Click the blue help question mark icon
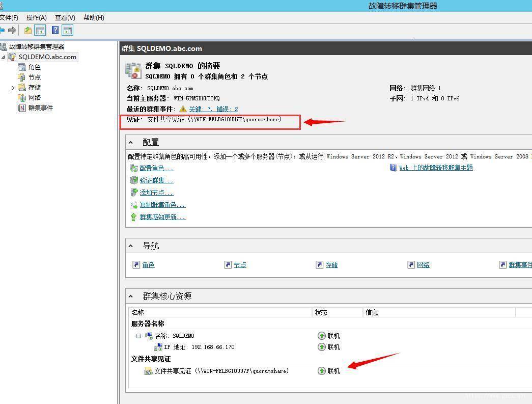Screen dimensions: 532x404 coord(55,30)
